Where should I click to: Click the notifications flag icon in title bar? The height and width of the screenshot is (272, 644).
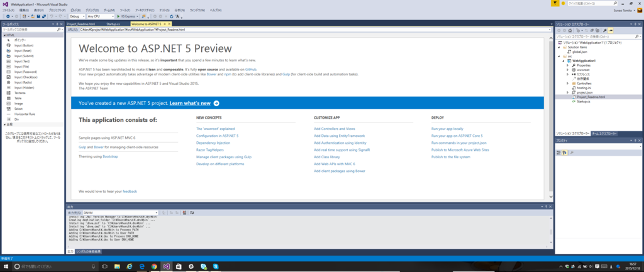pos(555,3)
